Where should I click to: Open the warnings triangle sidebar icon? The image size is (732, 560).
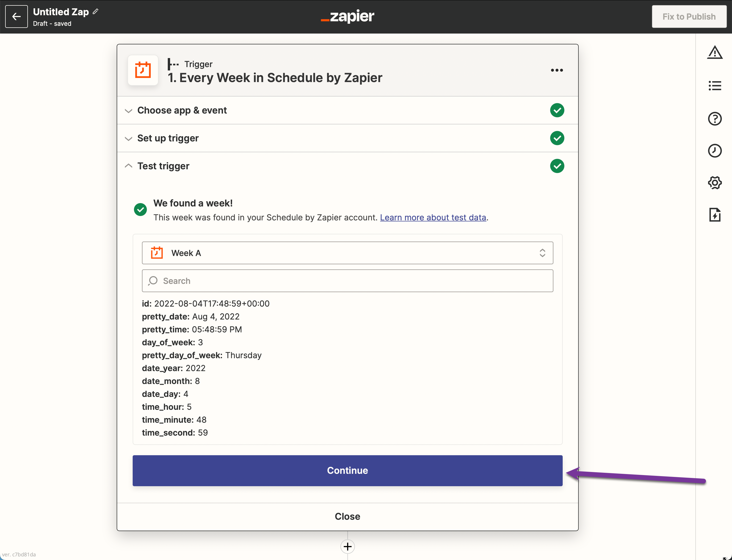(x=715, y=53)
